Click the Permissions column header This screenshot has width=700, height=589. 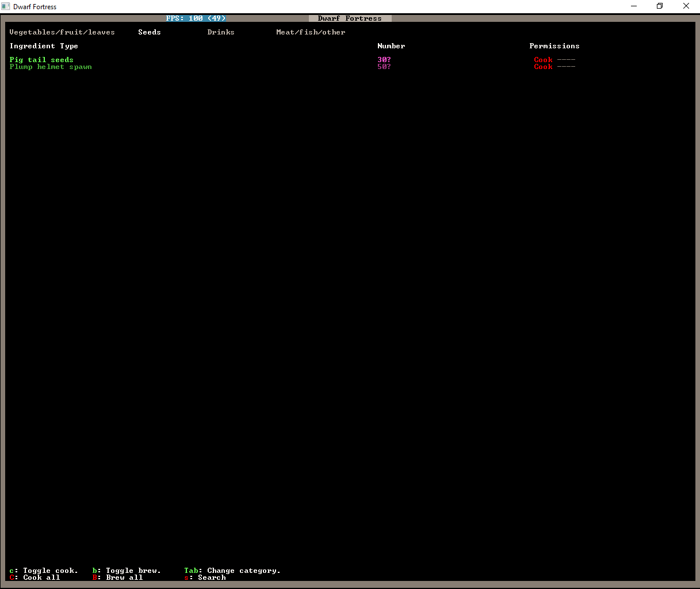tap(554, 46)
